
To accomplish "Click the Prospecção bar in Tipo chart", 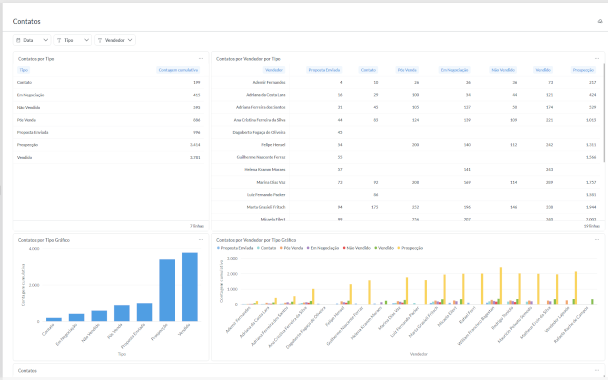I will pyautogui.click(x=167, y=290).
